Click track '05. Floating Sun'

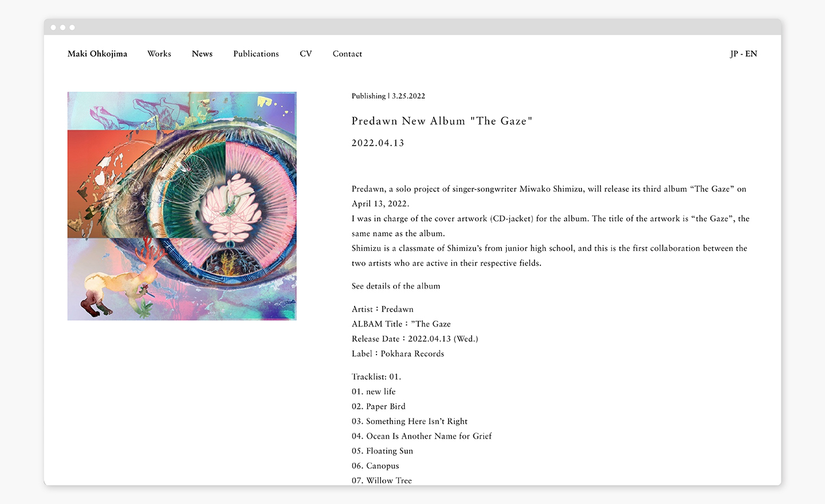coord(382,451)
